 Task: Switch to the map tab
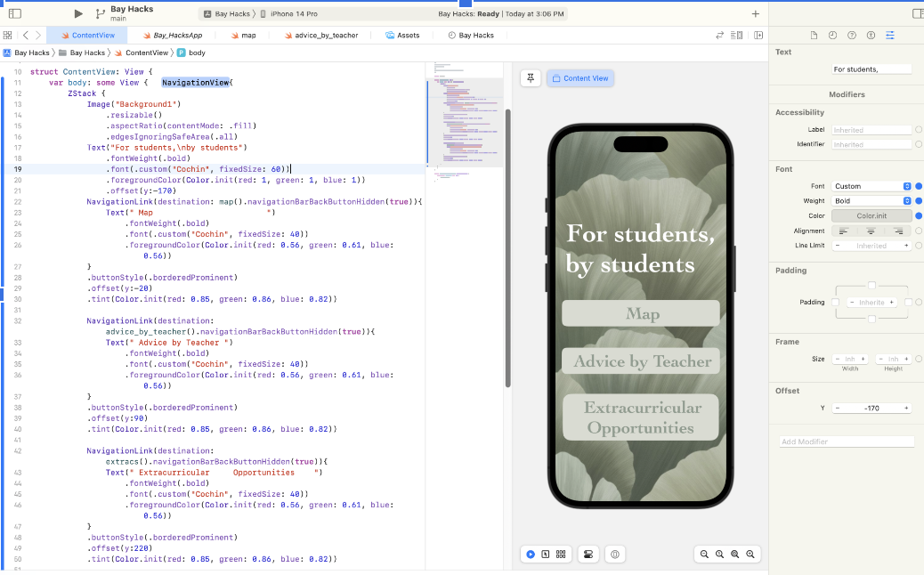[x=243, y=36]
